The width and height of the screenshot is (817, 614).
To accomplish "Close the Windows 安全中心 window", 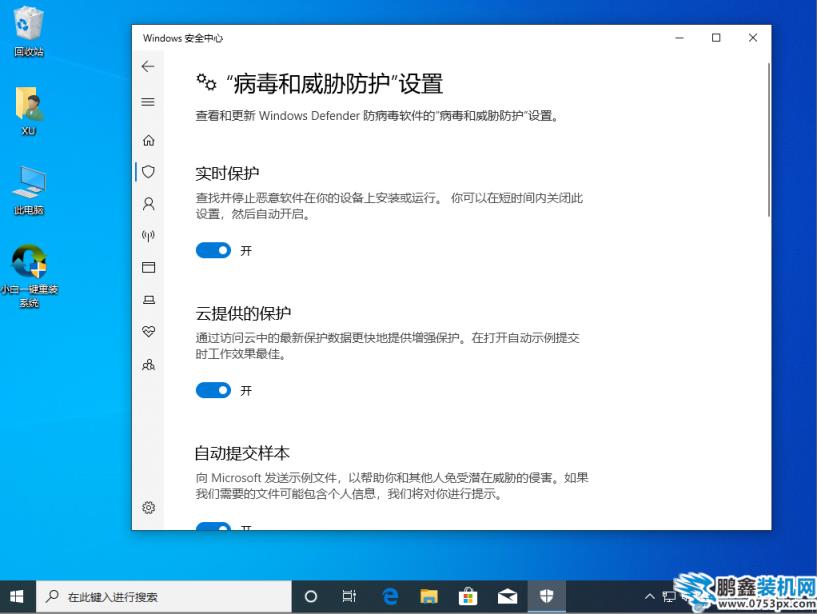I will 752,38.
